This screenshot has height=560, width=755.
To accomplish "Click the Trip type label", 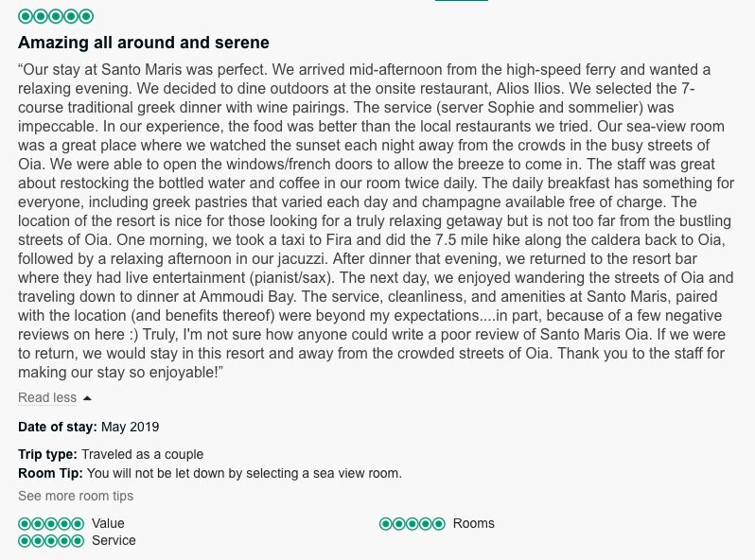I will tap(47, 455).
